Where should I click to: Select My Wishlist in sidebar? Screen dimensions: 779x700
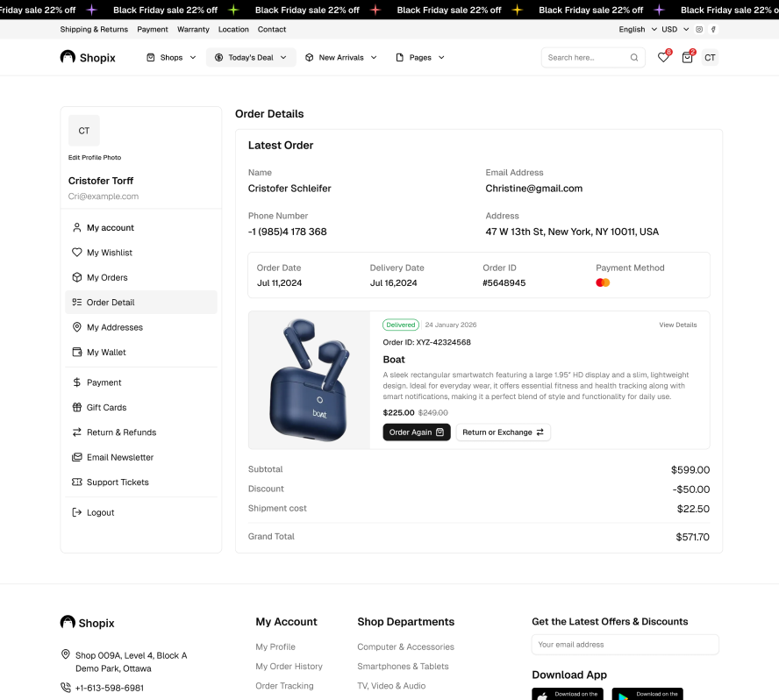(x=110, y=253)
